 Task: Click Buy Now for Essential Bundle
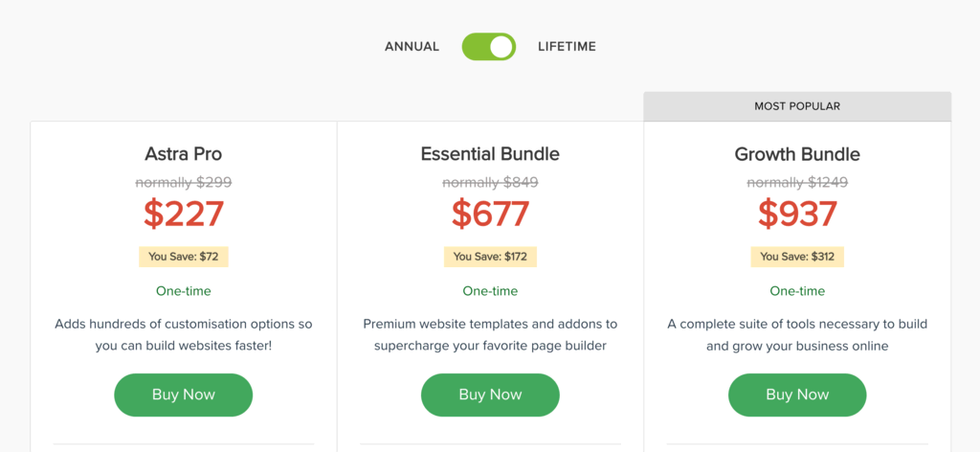click(490, 395)
